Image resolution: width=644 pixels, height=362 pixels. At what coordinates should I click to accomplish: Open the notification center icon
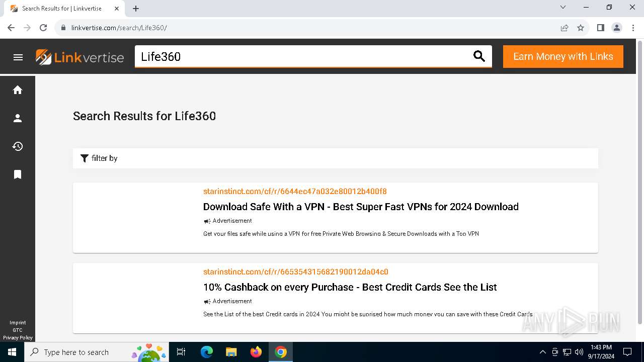627,352
